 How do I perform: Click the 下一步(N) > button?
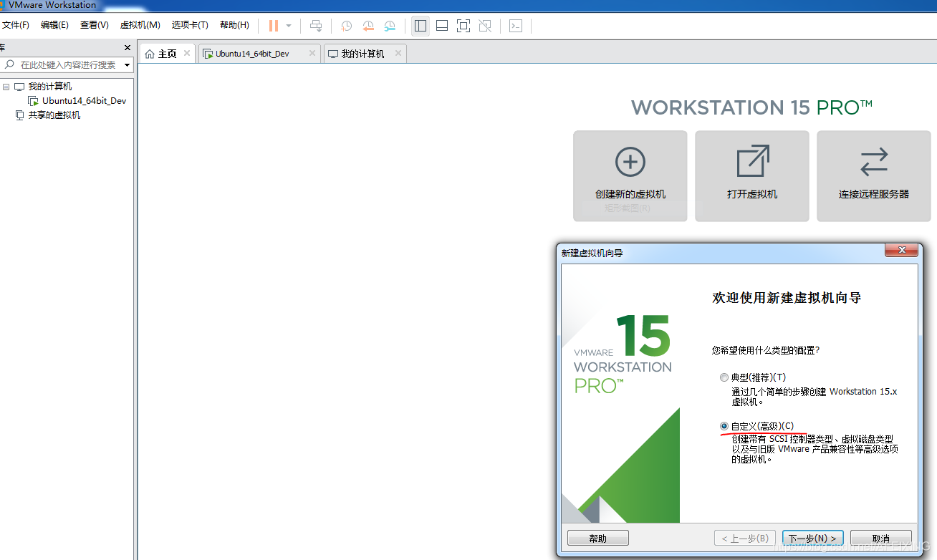(813, 539)
